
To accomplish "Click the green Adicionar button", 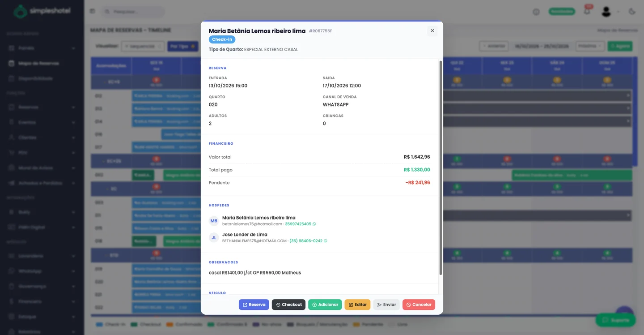I will click(325, 305).
